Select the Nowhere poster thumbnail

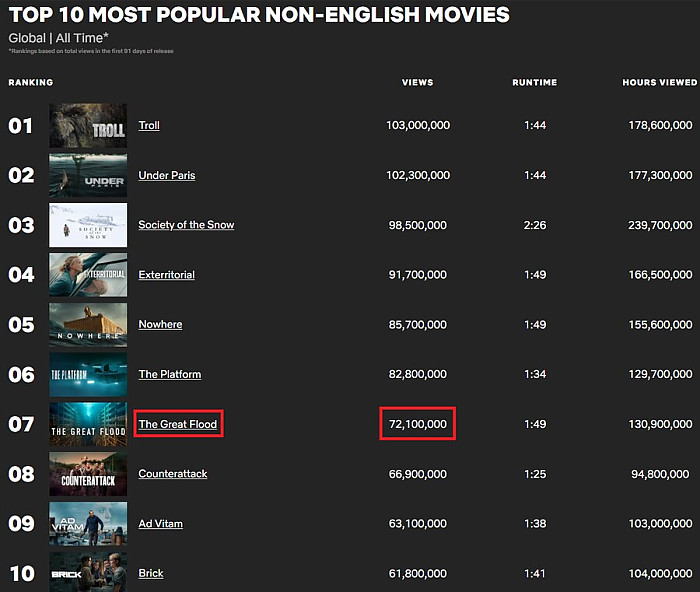[88, 325]
